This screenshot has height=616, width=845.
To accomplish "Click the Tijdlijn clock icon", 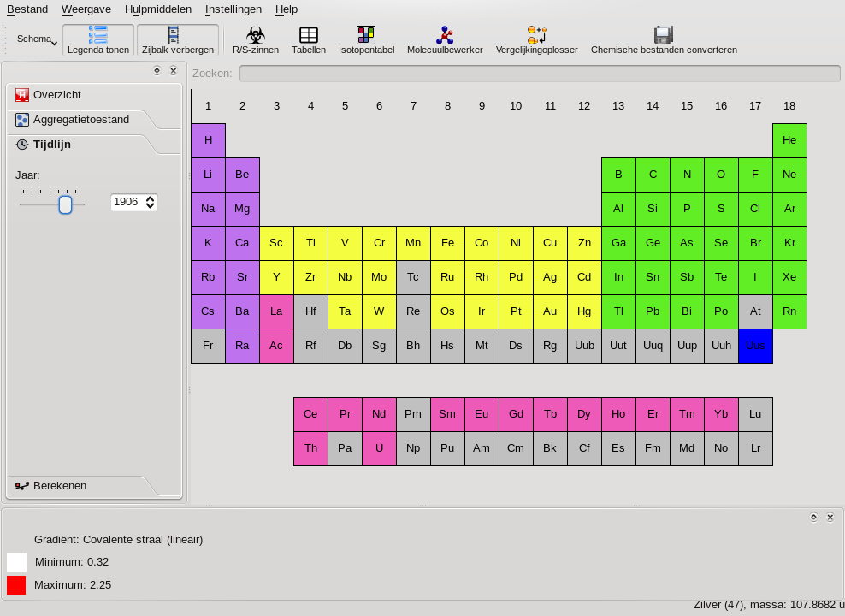I will 22,145.
